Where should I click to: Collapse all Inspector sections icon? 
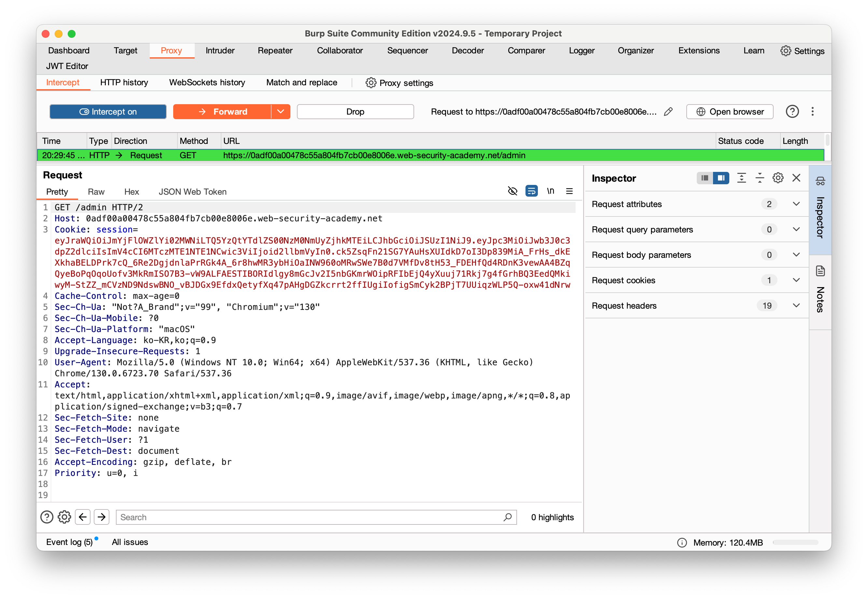click(760, 178)
